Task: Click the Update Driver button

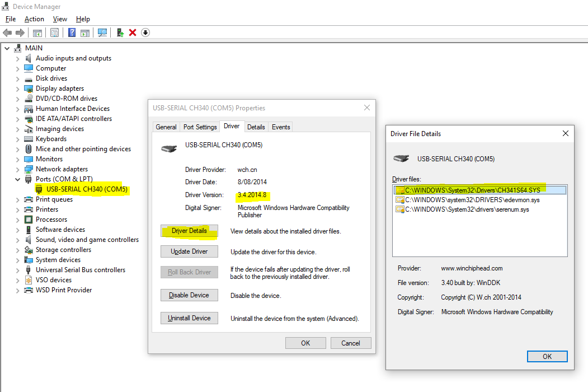Action: [189, 251]
